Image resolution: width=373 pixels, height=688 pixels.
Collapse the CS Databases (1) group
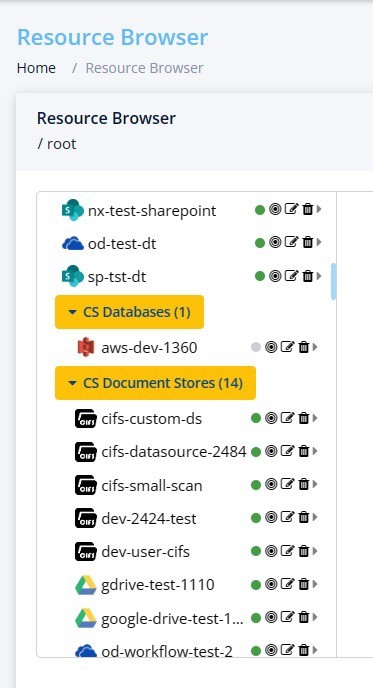[129, 312]
